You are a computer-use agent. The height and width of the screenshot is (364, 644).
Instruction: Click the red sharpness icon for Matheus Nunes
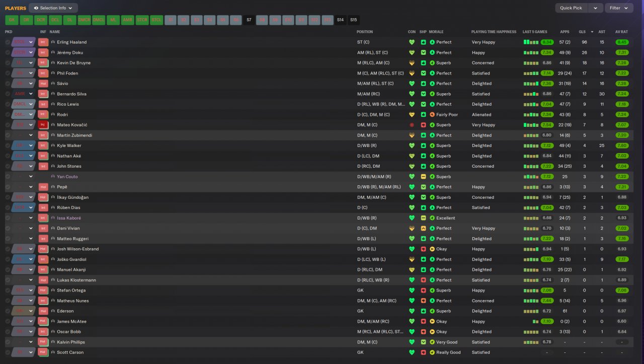coord(424,301)
